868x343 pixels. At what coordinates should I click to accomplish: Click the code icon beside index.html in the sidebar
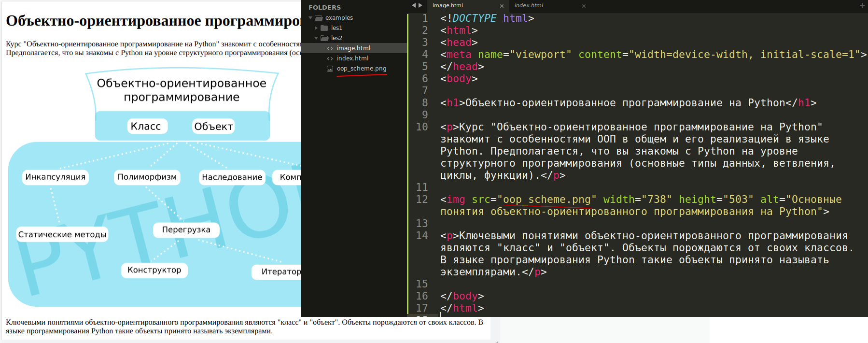[330, 58]
